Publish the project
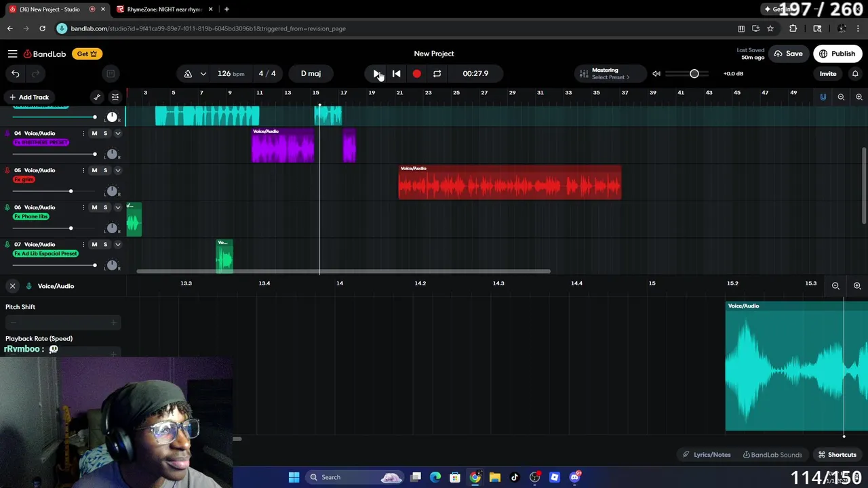The height and width of the screenshot is (488, 868). pyautogui.click(x=837, y=54)
